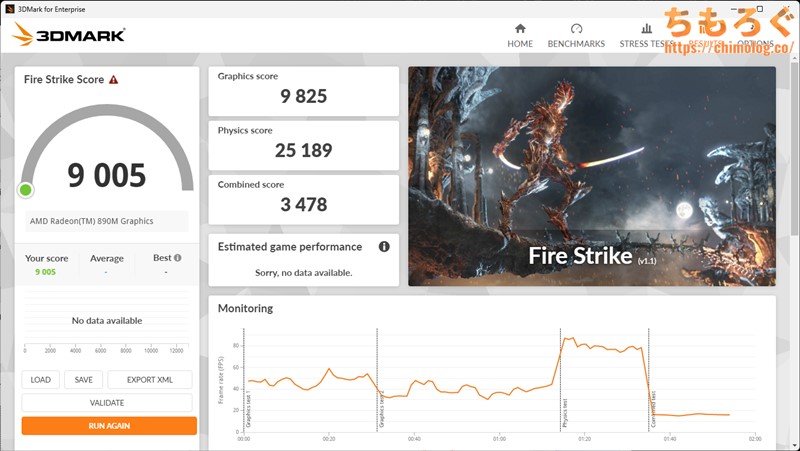Click the info icon next to Best
Screen dimensions: 800x451
tap(177, 258)
